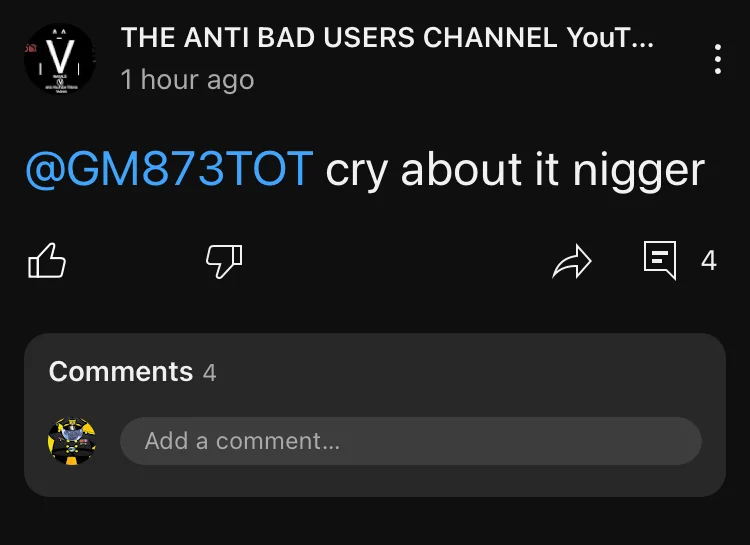Open the post via 1 hour ago timestamp
Screen dimensions: 750x545
pos(187,79)
